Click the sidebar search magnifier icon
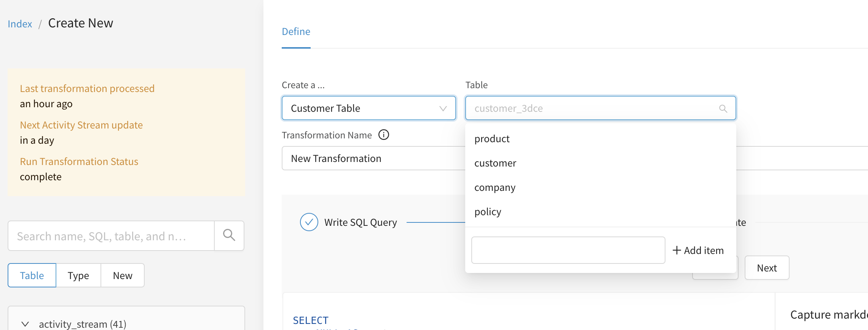Viewport: 868px width, 330px height. click(x=229, y=235)
